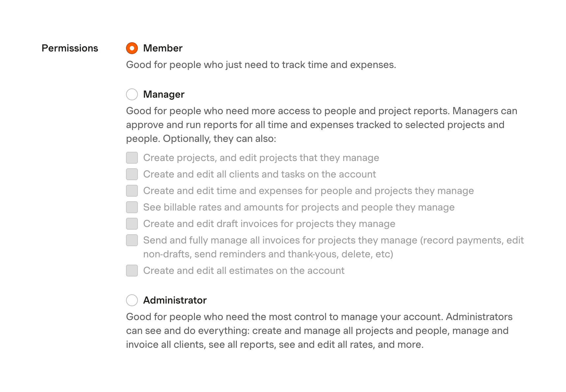Click the Administrator role description text
This screenshot has width=566, height=392.
317,331
